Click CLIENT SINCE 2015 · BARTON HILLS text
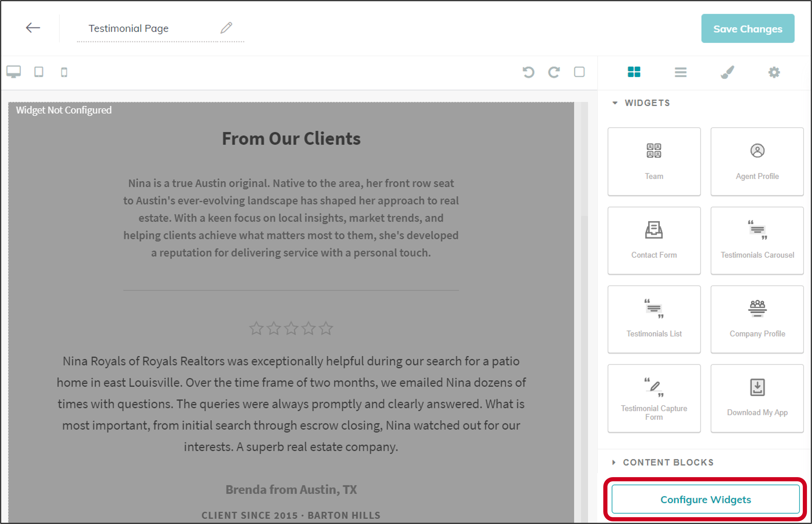The height and width of the screenshot is (524, 812). [x=291, y=515]
